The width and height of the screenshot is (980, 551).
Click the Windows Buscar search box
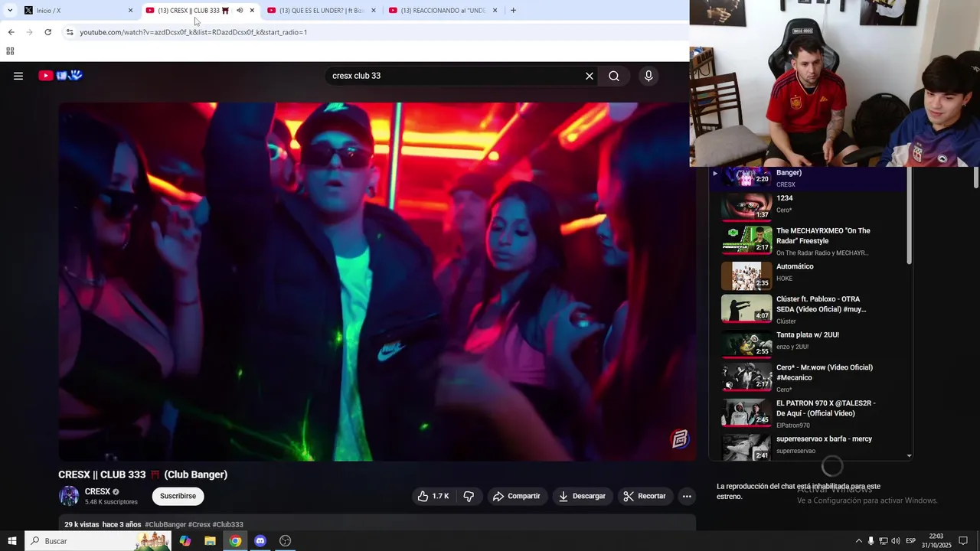(97, 541)
